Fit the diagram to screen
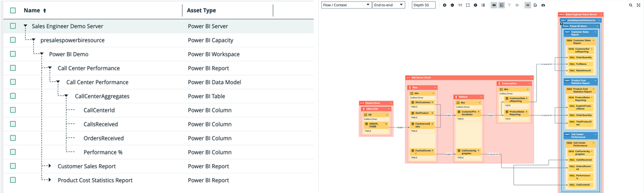Viewport: 644px width, 193px height. [467, 5]
